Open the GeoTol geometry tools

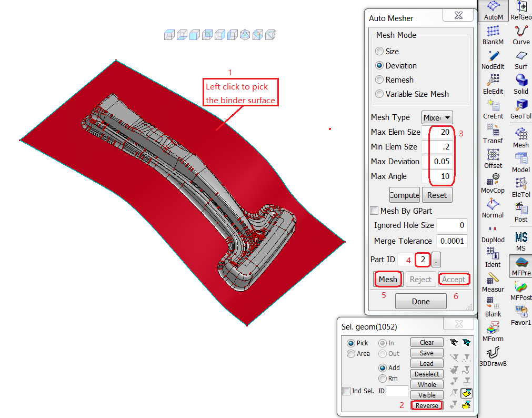tap(521, 110)
